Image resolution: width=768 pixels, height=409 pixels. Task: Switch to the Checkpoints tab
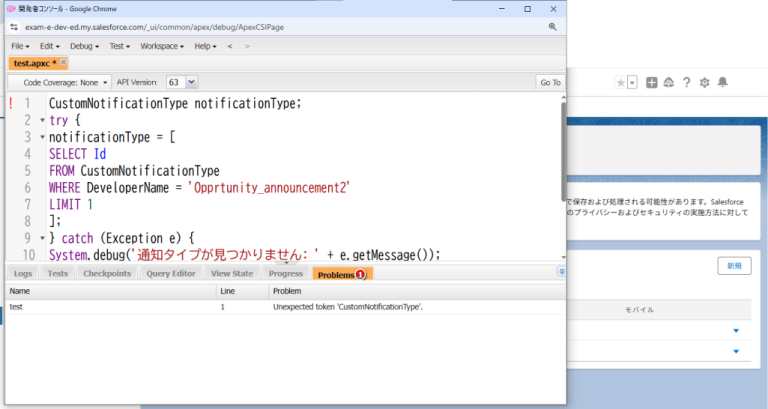click(107, 273)
